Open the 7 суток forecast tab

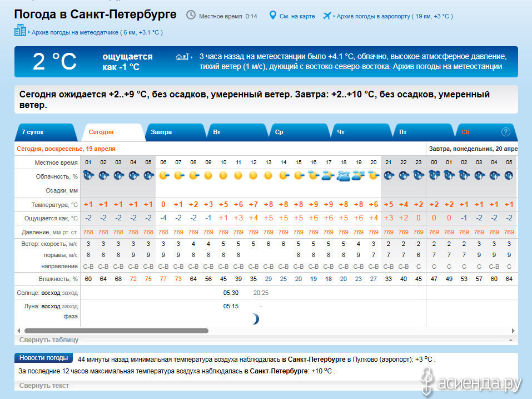[x=32, y=132]
